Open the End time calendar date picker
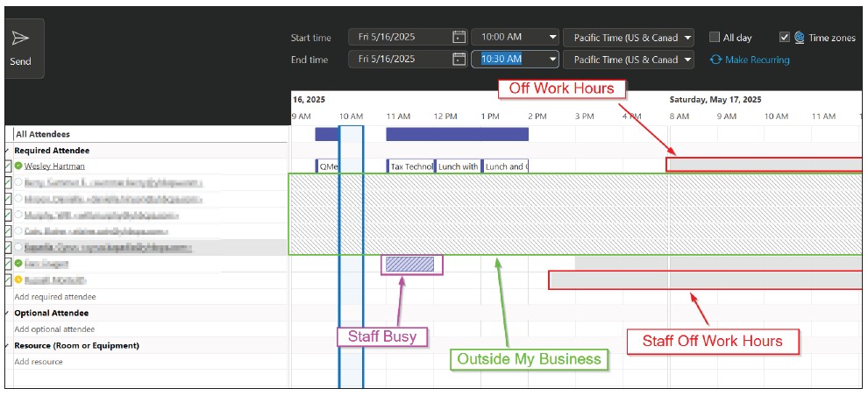Viewport: 868px width, 417px height. point(459,60)
